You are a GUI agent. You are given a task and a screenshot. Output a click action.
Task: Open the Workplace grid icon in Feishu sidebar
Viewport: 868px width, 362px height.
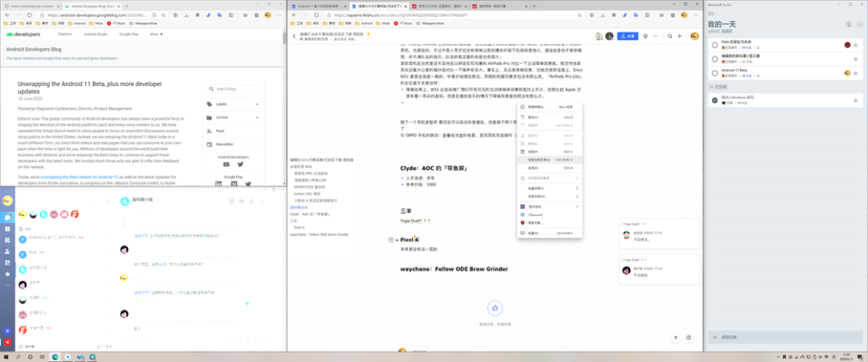pos(8,262)
